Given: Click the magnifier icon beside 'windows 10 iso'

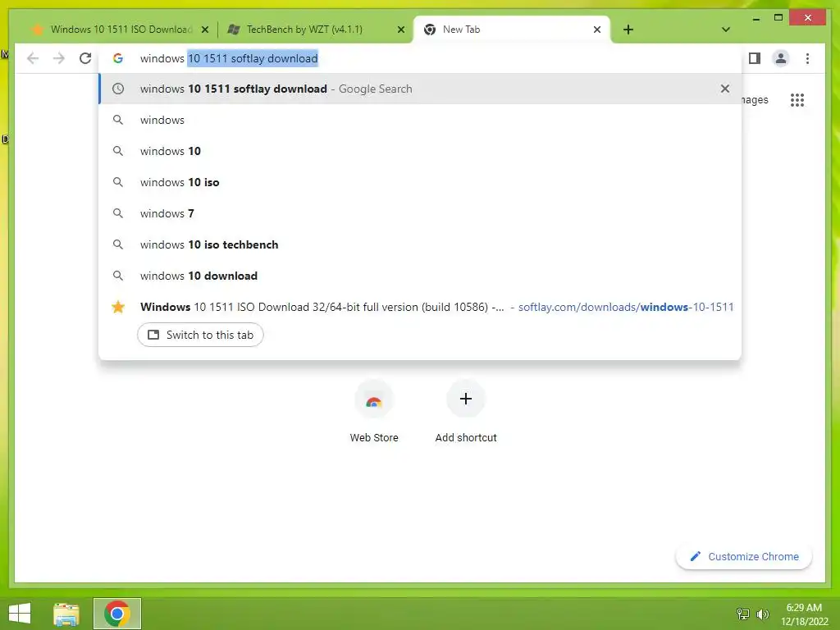Looking at the screenshot, I should tap(118, 182).
